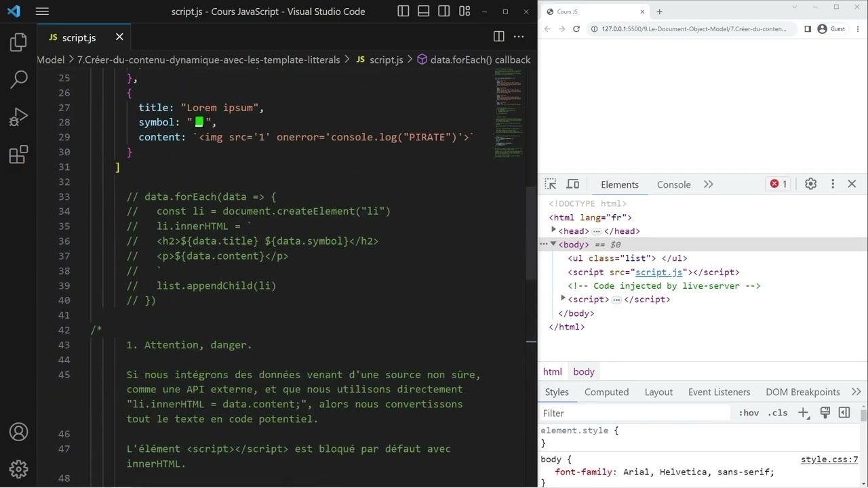The height and width of the screenshot is (488, 868).
Task: Switch to the Elements DevTools tab
Action: [x=620, y=184]
